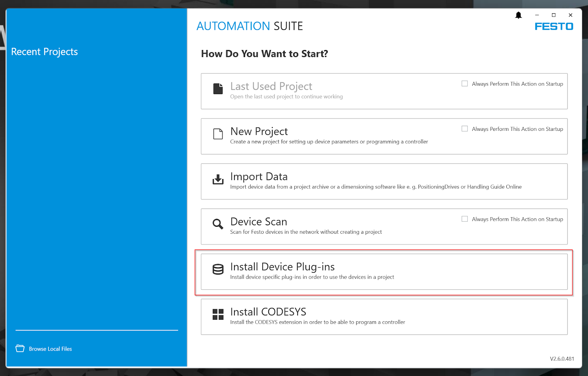The height and width of the screenshot is (376, 588).
Task: Enable startup checkbox for Device Scan
Action: (465, 219)
